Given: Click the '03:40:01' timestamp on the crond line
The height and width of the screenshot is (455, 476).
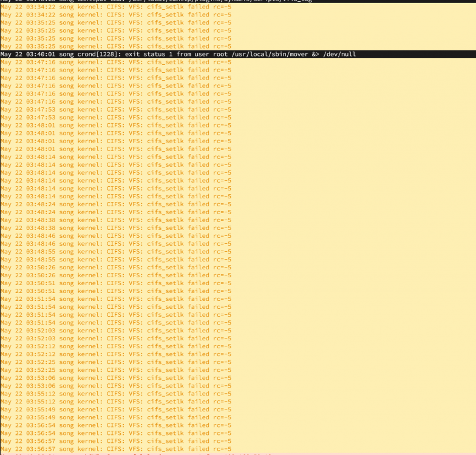Looking at the screenshot, I should tap(41, 55).
